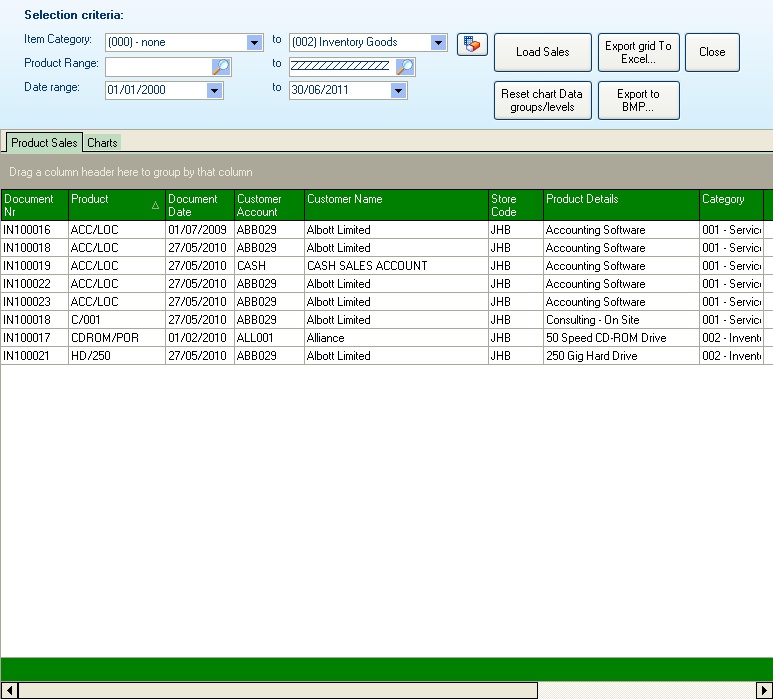Click the group-by column drop panel

coord(386,172)
